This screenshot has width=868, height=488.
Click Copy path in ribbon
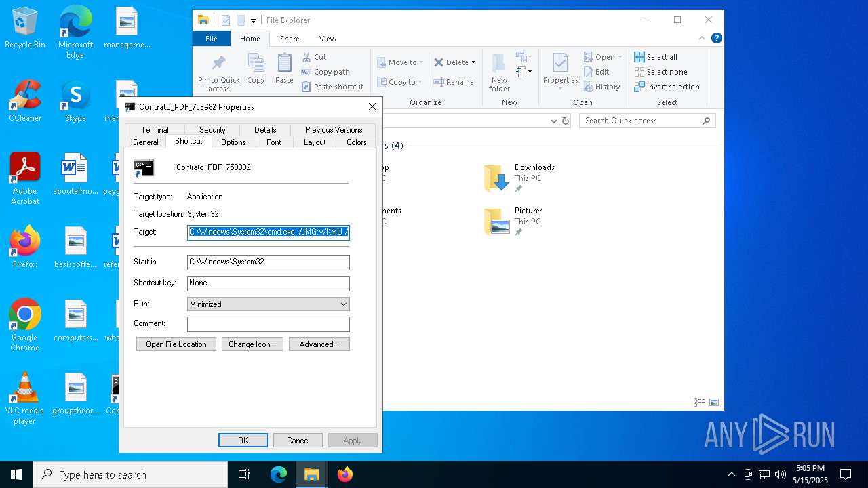click(x=326, y=72)
